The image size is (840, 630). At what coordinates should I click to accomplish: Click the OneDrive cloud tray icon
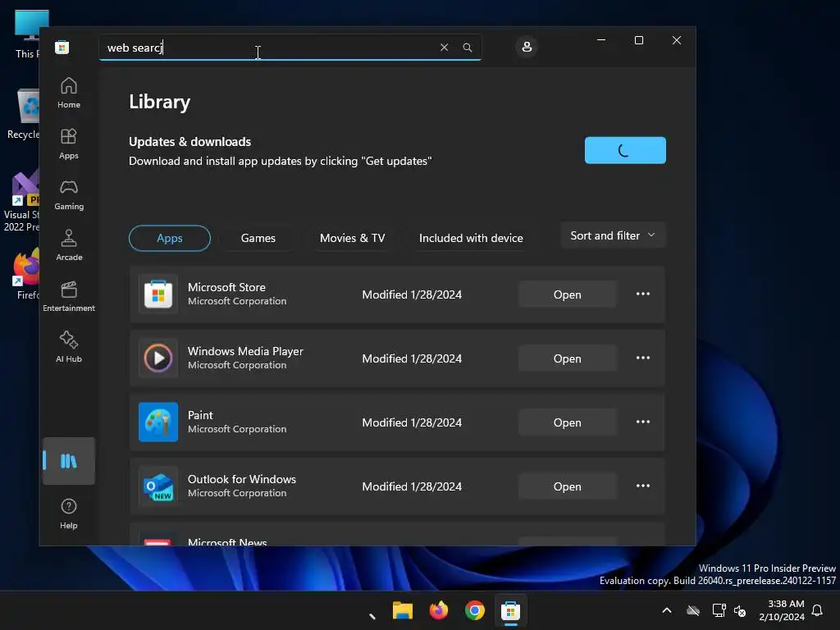point(693,610)
